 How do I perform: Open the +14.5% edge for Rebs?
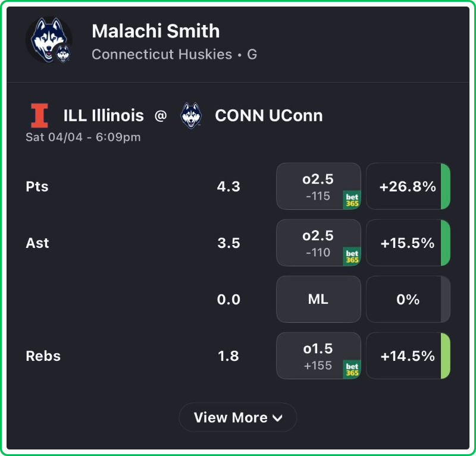tap(408, 356)
